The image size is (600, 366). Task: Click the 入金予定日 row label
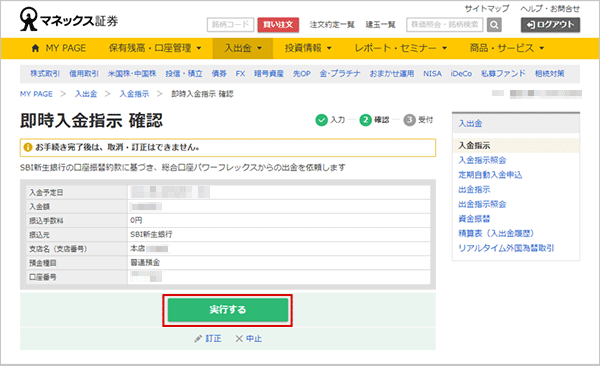pos(46,193)
